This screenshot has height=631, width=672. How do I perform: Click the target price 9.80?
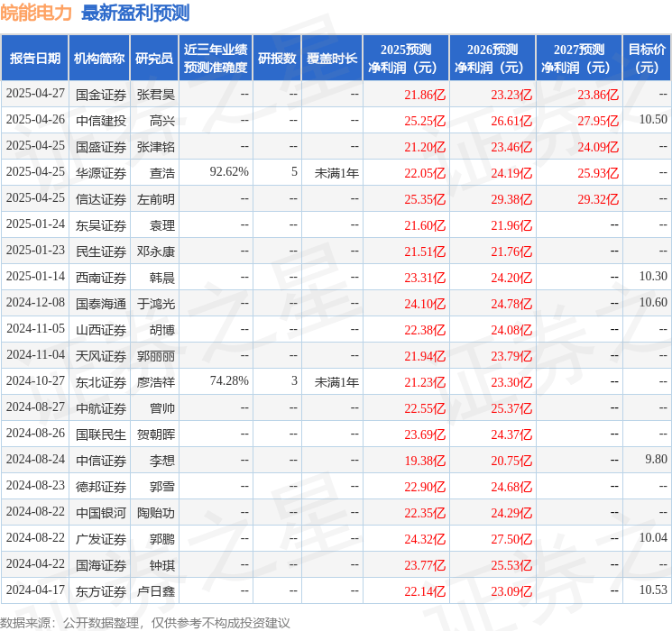point(656,459)
